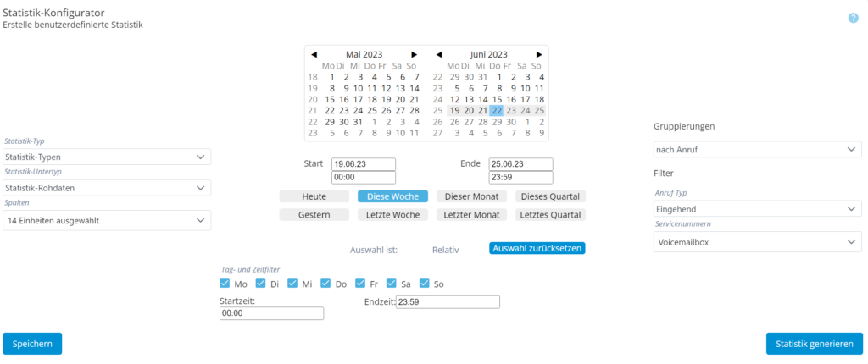Screen dimensions: 868x364
Task: Reset selection with Auswahl zurücksetzen
Action: 537,249
